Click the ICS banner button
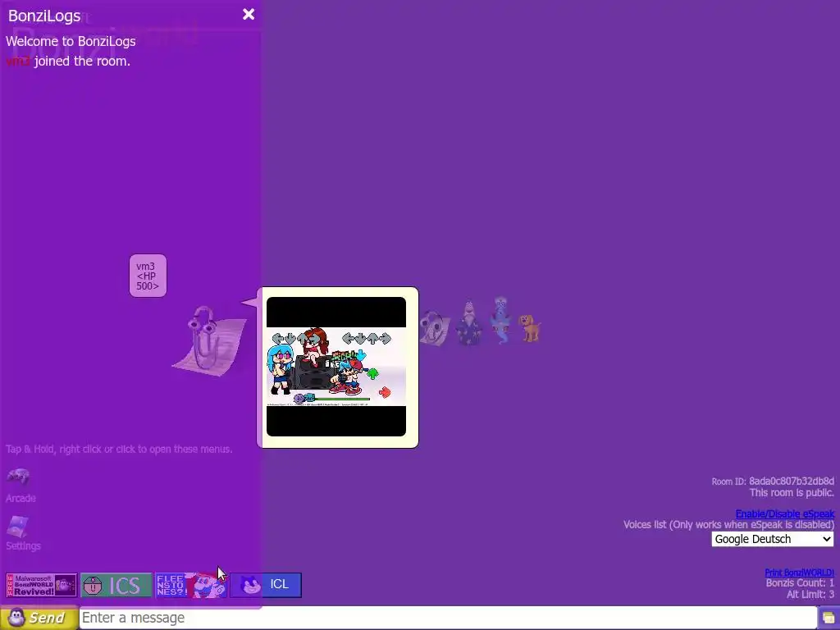 click(116, 585)
